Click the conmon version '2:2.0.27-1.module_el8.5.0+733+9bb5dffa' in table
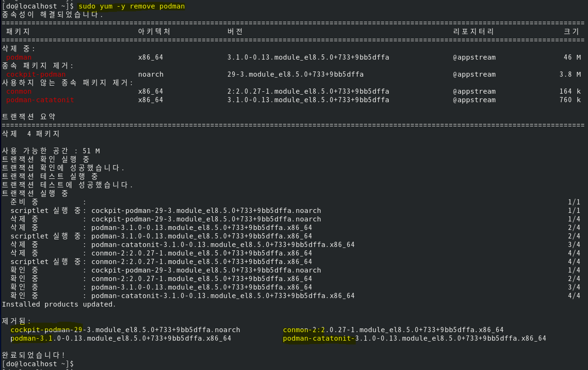Viewport: 588px width, 370px height. click(x=308, y=91)
